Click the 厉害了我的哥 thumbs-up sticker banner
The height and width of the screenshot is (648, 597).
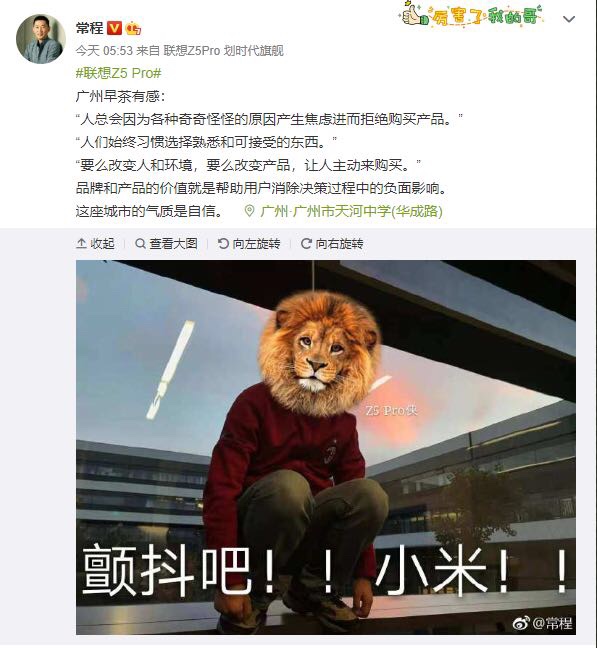pyautogui.click(x=471, y=14)
